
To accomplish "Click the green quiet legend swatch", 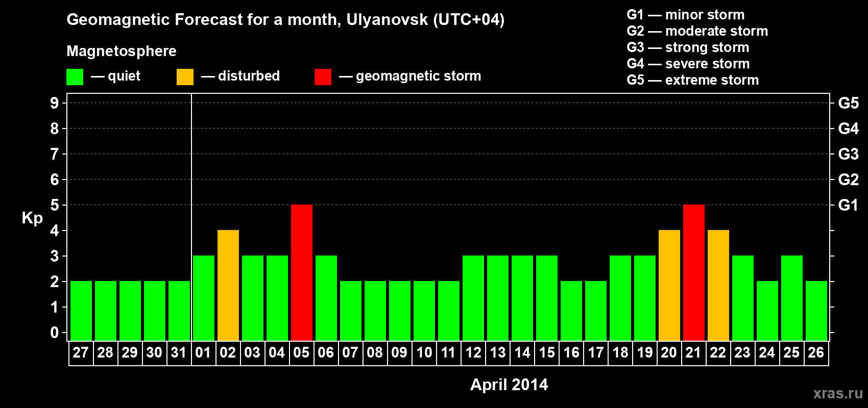I will [75, 77].
